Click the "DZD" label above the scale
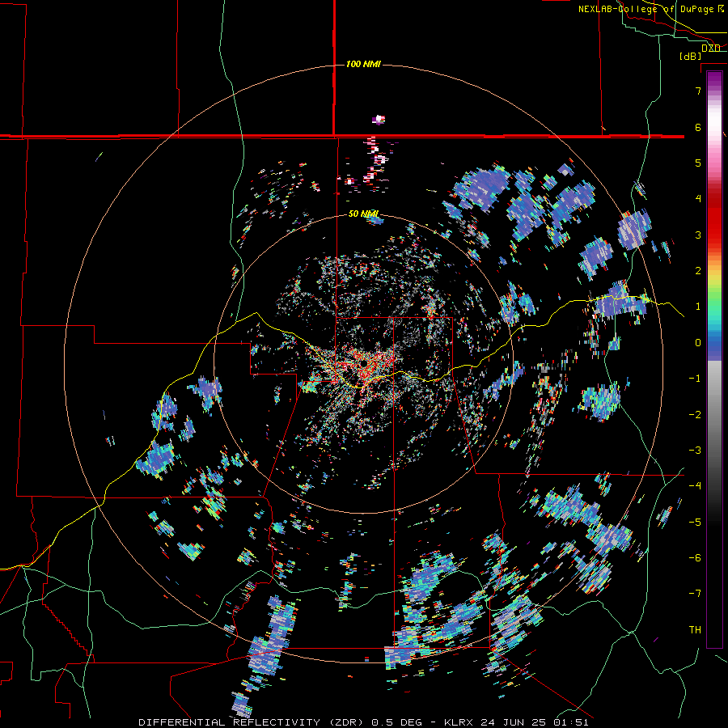 [x=711, y=49]
